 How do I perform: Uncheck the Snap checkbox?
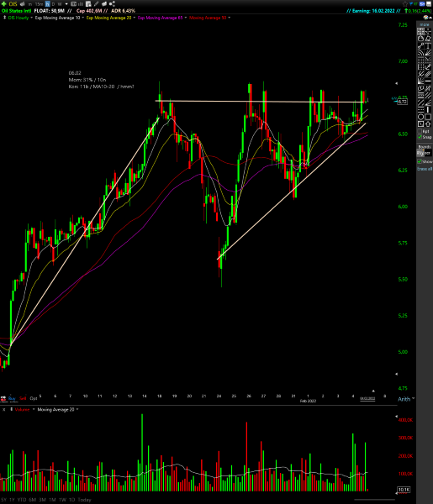[420, 137]
